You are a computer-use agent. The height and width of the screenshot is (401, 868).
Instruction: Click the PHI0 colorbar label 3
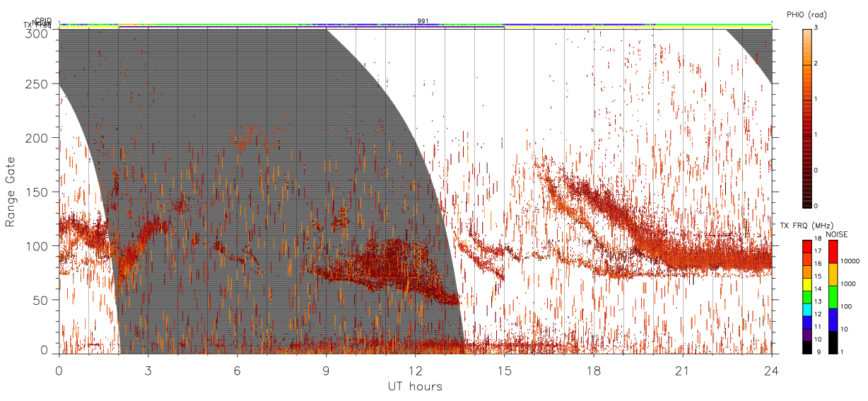tap(816, 29)
